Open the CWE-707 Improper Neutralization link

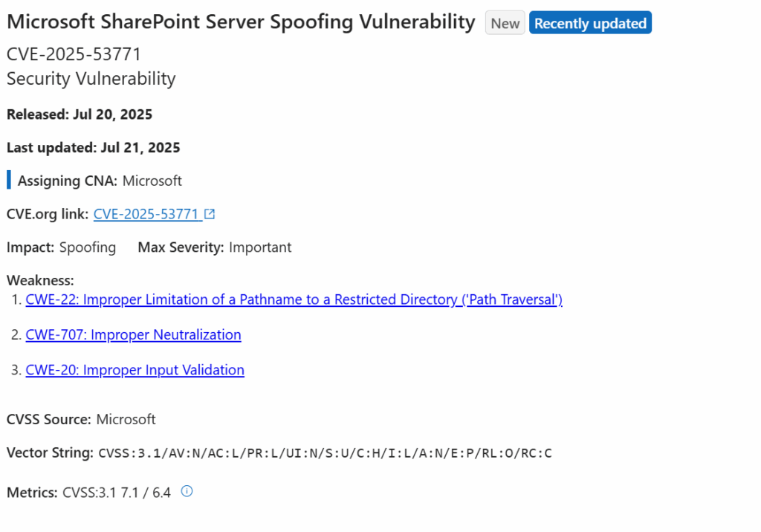133,334
